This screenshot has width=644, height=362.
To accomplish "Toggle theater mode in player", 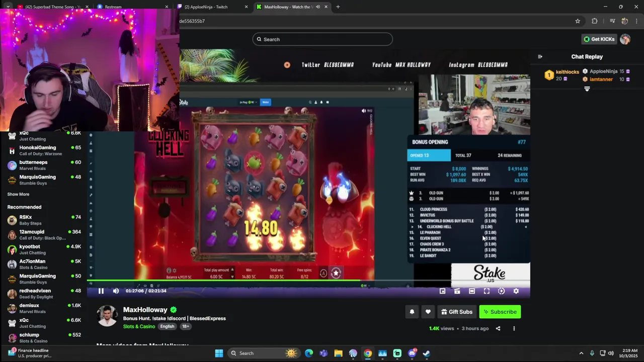I will click(x=472, y=291).
